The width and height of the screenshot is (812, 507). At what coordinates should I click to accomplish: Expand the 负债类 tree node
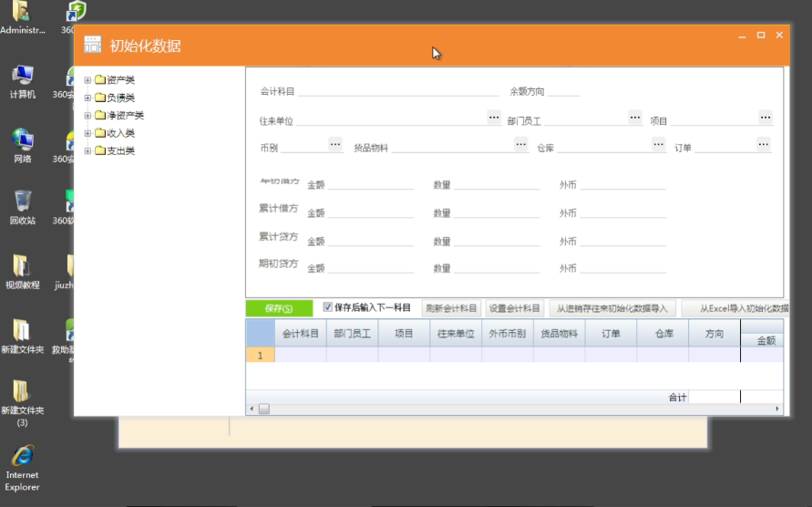coord(87,98)
